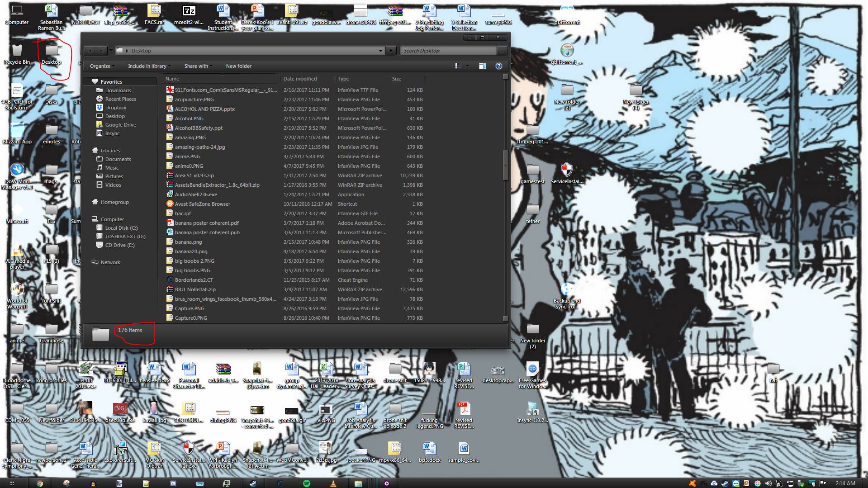Open Spotify from the taskbar
868x488 pixels.
[x=306, y=483]
